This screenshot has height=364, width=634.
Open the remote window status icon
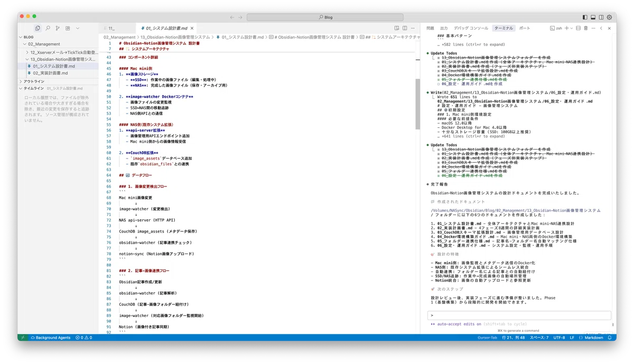pos(22,338)
